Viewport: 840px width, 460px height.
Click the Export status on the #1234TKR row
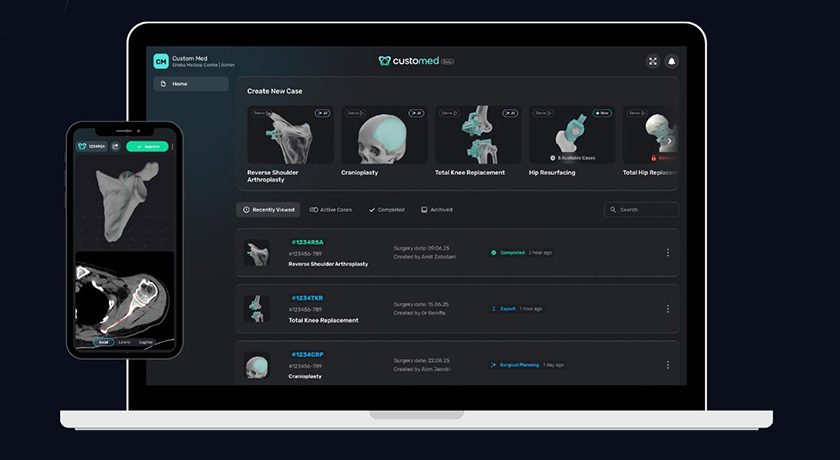(x=504, y=309)
